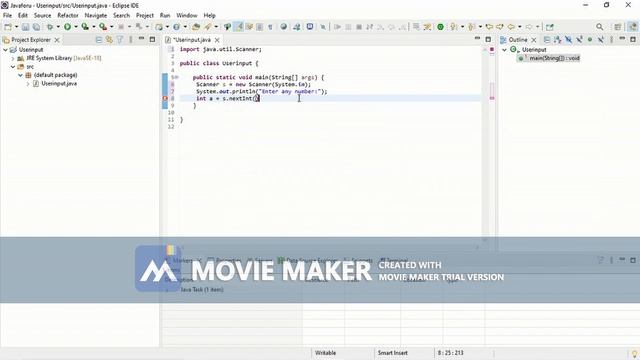
Task: Select Userinput.java in Project Explorer
Action: (59, 84)
